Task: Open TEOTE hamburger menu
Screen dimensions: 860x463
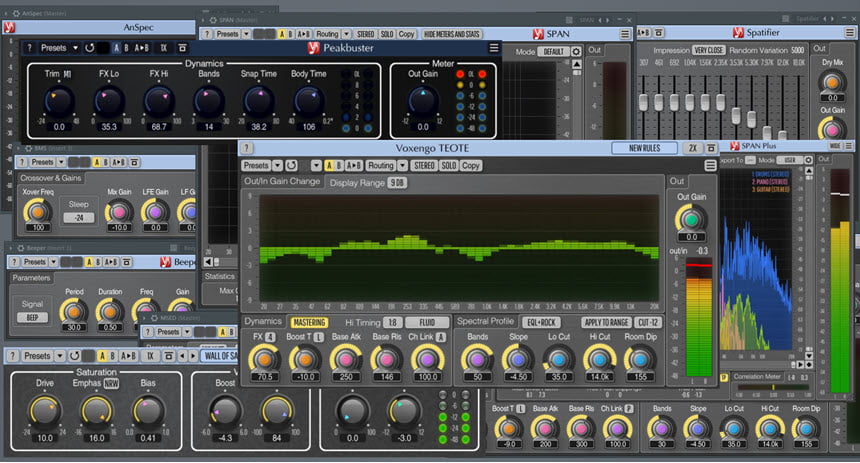Action: (x=710, y=165)
